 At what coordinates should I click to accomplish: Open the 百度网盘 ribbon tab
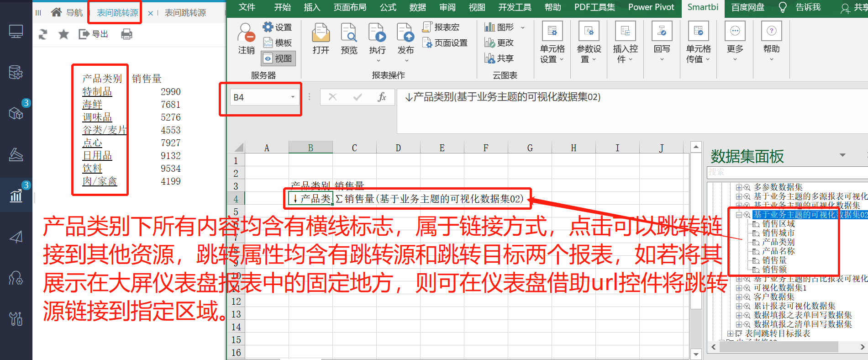pos(747,7)
